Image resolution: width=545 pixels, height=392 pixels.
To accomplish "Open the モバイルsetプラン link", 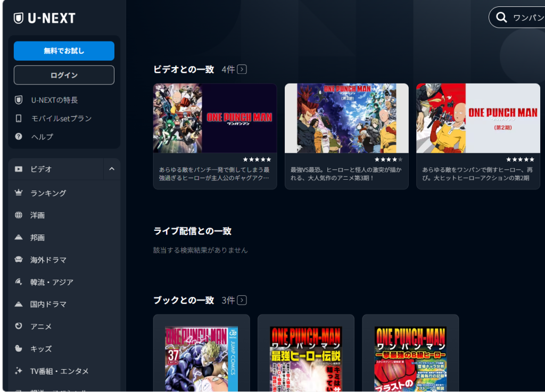I will pos(62,119).
